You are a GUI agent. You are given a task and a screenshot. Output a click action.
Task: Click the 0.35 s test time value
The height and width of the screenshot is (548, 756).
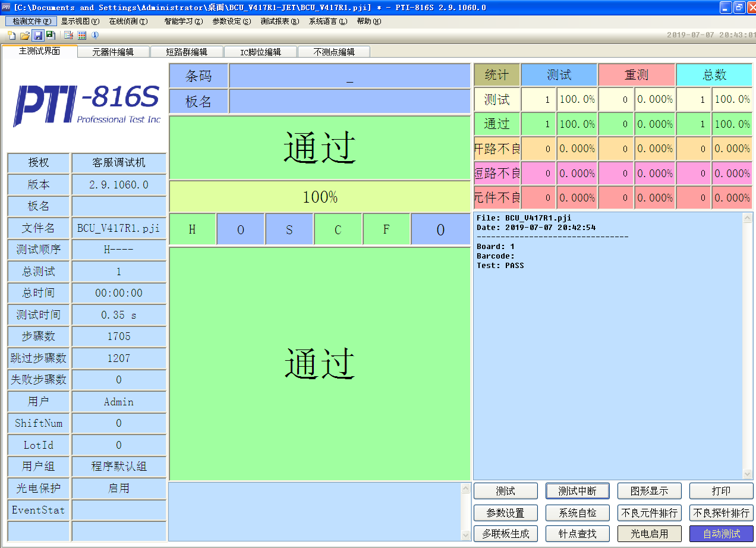[119, 315]
